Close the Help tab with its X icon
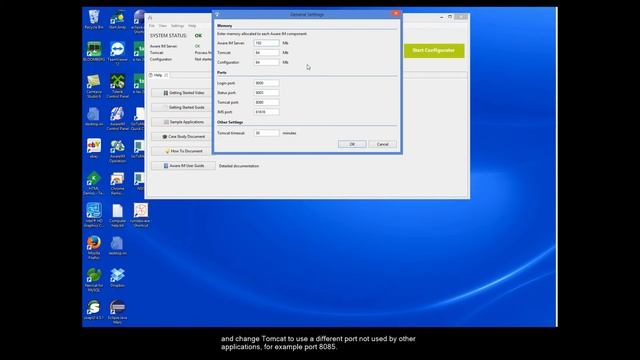Screen dimensions: 640x360 (x=166, y=75)
